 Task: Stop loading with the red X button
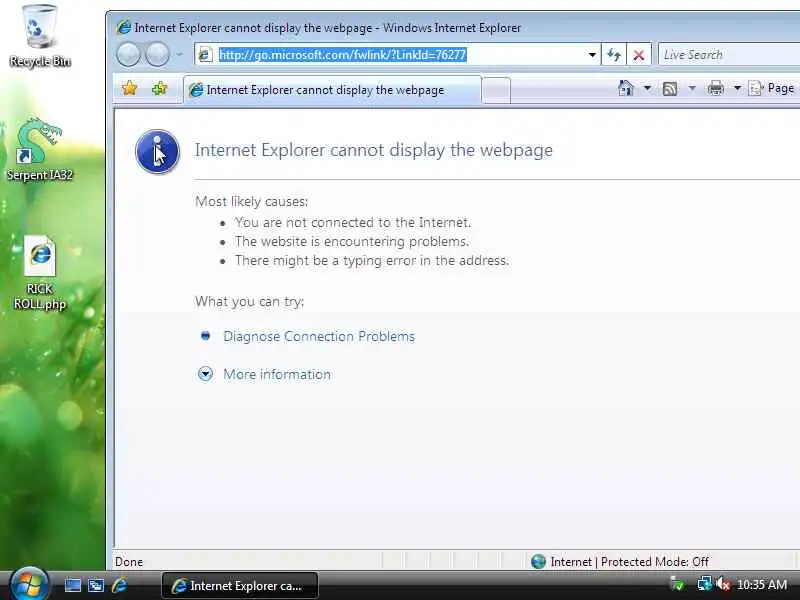(x=638, y=55)
